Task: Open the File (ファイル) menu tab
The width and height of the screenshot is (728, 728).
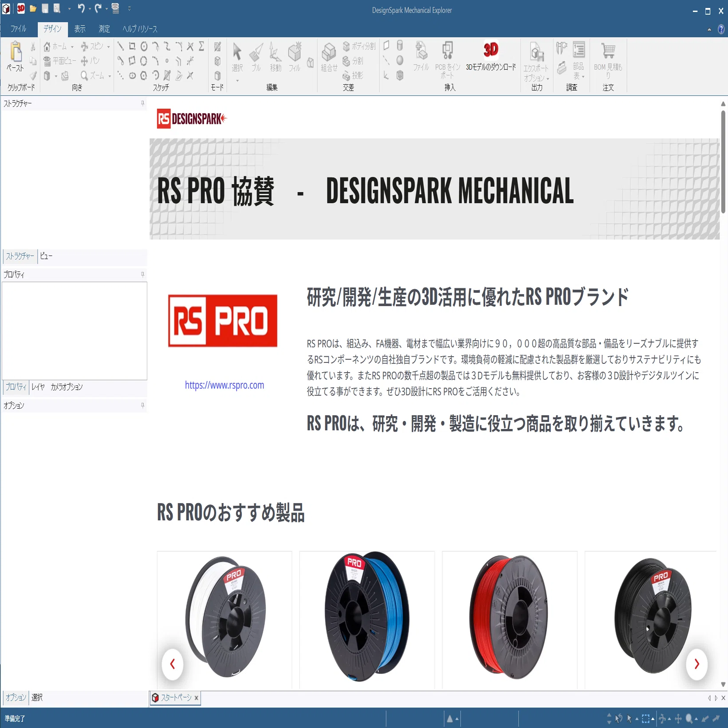Action: 18,29
